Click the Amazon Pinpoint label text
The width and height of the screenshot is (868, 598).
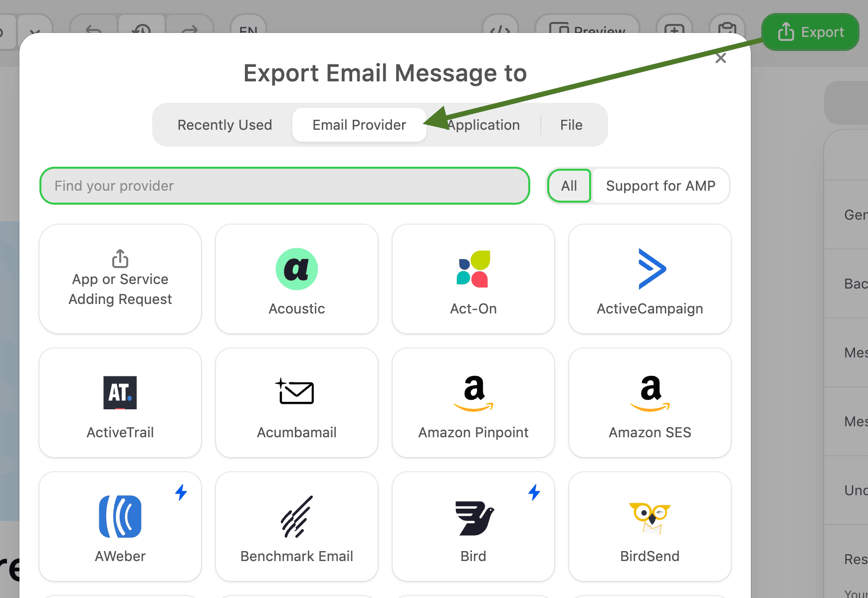tap(473, 433)
